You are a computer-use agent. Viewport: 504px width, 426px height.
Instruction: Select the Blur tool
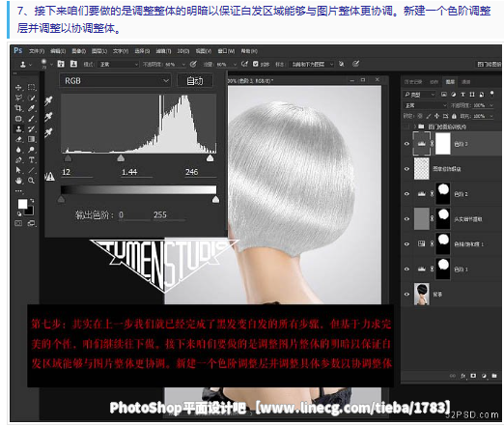[x=18, y=150]
